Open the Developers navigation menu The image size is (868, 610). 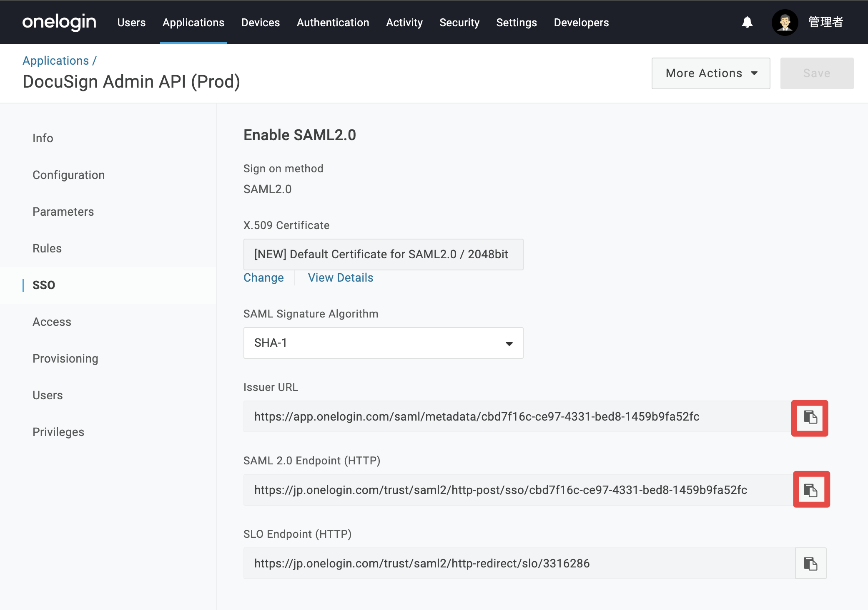click(581, 23)
